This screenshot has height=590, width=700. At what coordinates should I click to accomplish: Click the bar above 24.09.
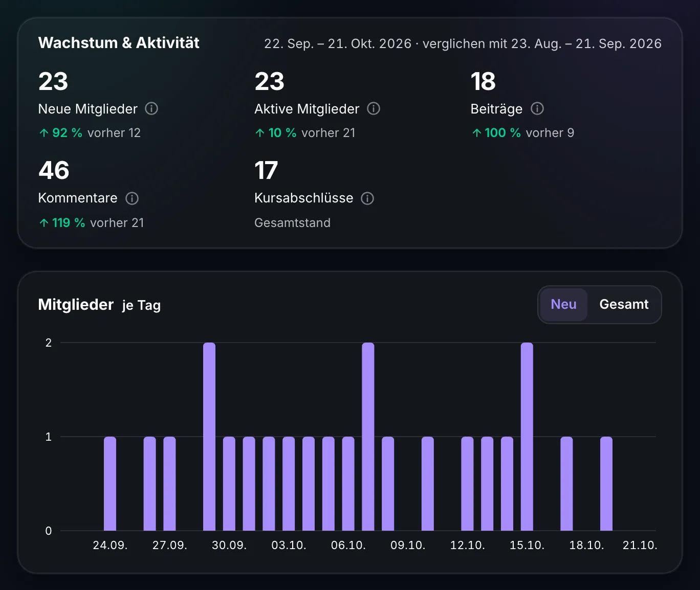tap(110, 484)
